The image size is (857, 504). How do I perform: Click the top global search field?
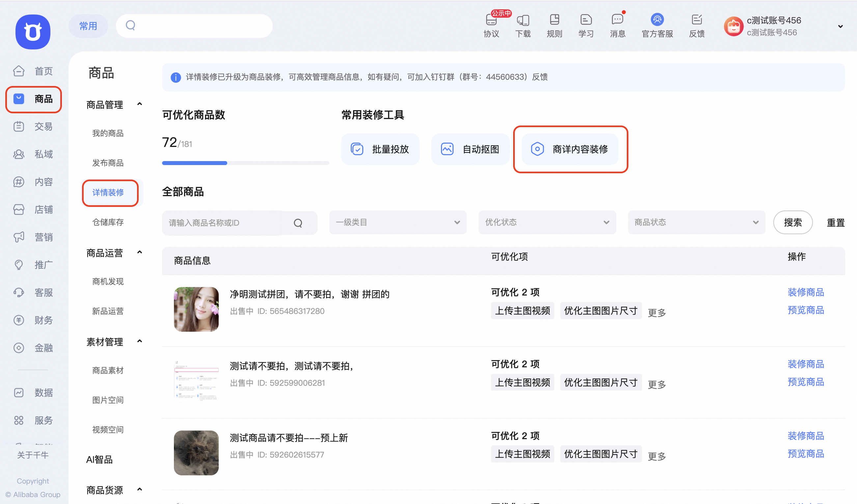(x=194, y=26)
